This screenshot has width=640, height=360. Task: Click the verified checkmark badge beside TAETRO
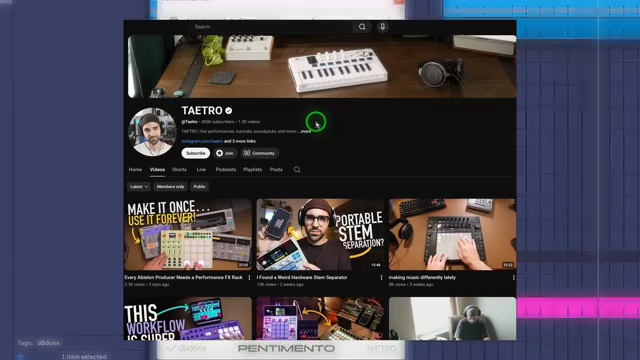[229, 111]
